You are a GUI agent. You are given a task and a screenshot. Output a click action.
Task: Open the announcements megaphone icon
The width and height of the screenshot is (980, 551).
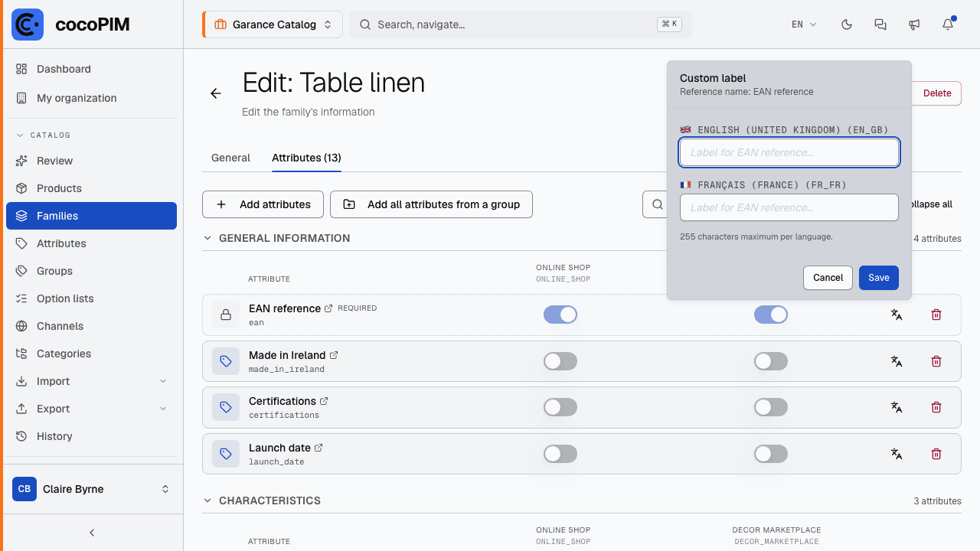(914, 24)
